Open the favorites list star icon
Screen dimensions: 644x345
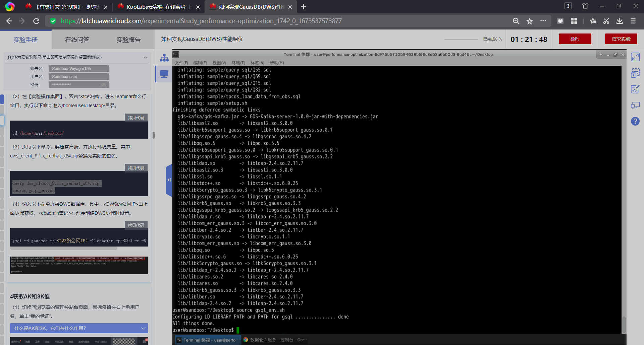pos(593,21)
